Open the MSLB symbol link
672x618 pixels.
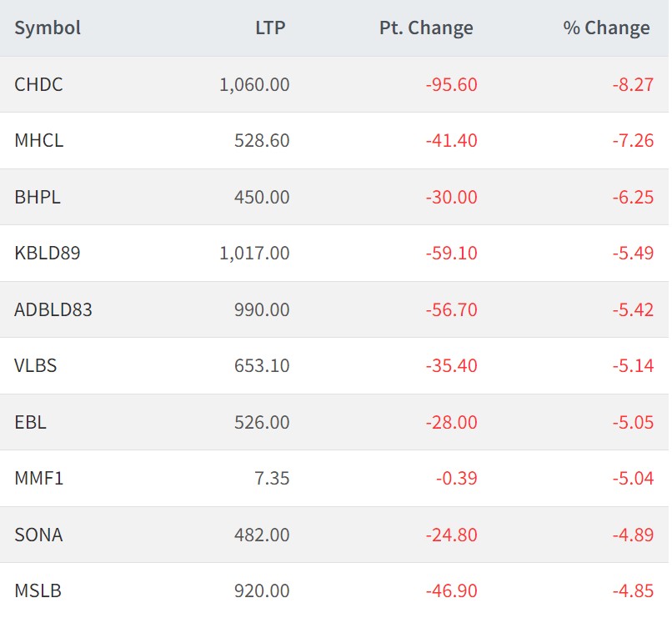(x=38, y=591)
